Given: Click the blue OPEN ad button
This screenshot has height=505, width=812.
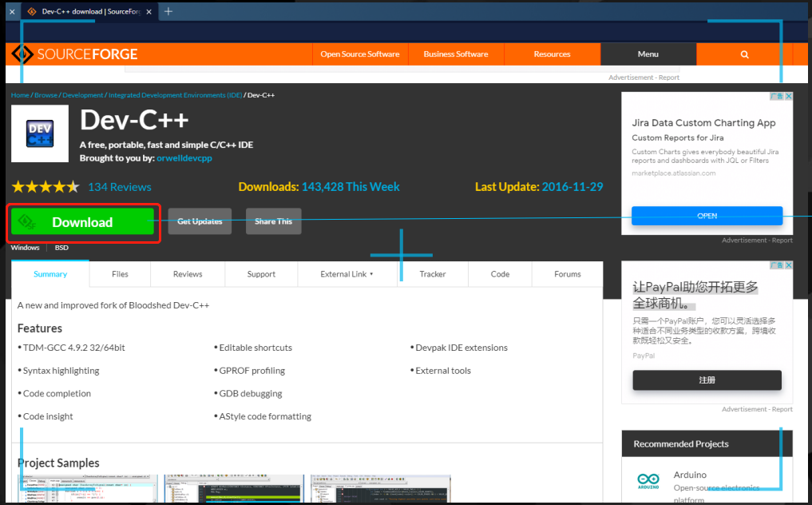Looking at the screenshot, I should coord(707,216).
